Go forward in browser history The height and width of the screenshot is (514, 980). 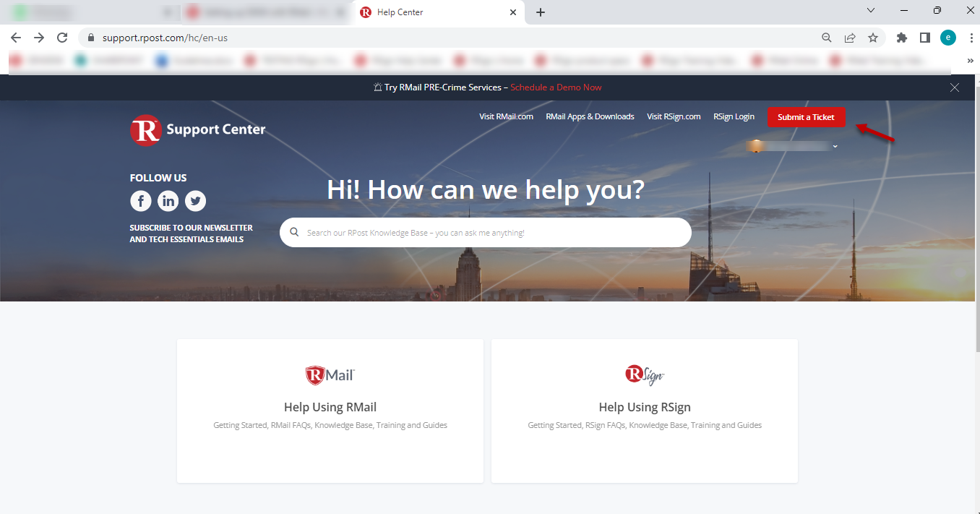pos(39,38)
